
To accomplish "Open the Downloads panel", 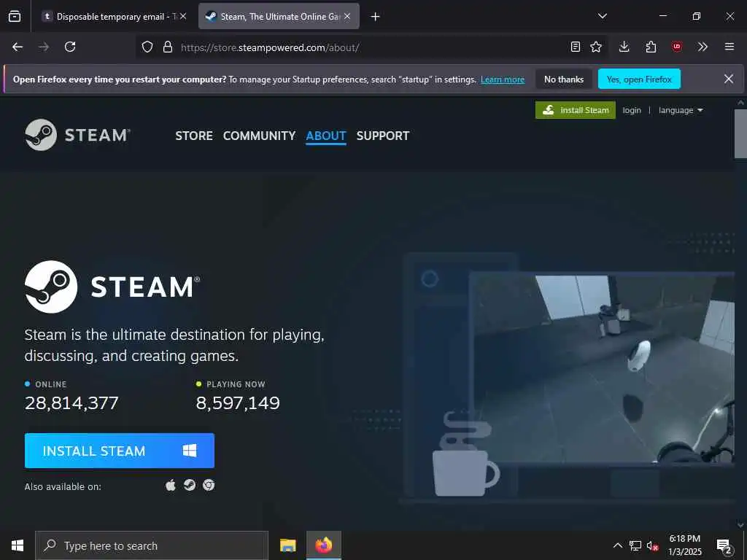I will pos(624,47).
